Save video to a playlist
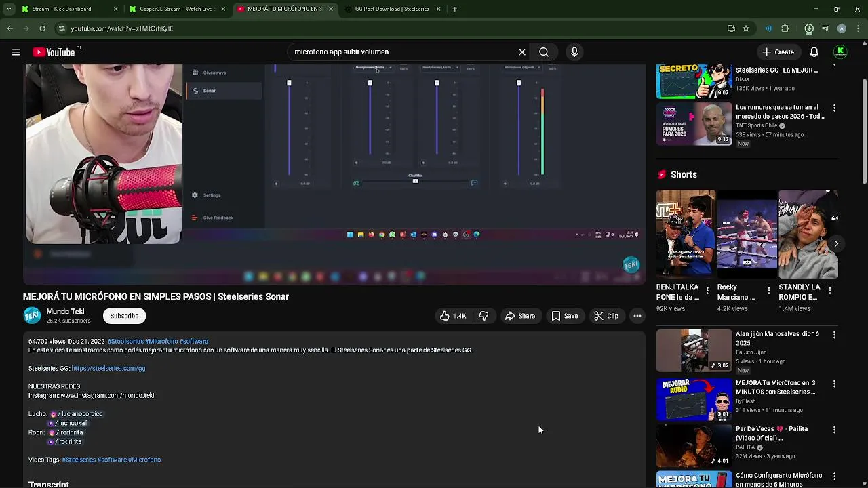 pyautogui.click(x=564, y=316)
